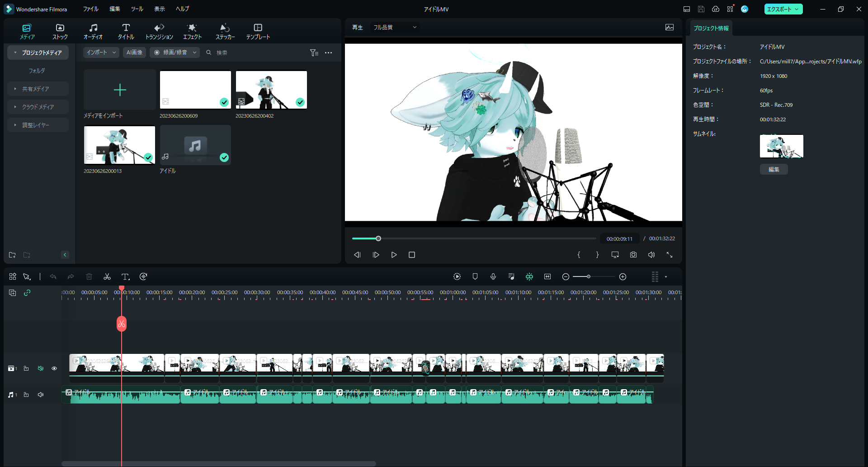Mute audio track 1 speaker
Viewport: 868px width, 467px height.
[41, 395]
